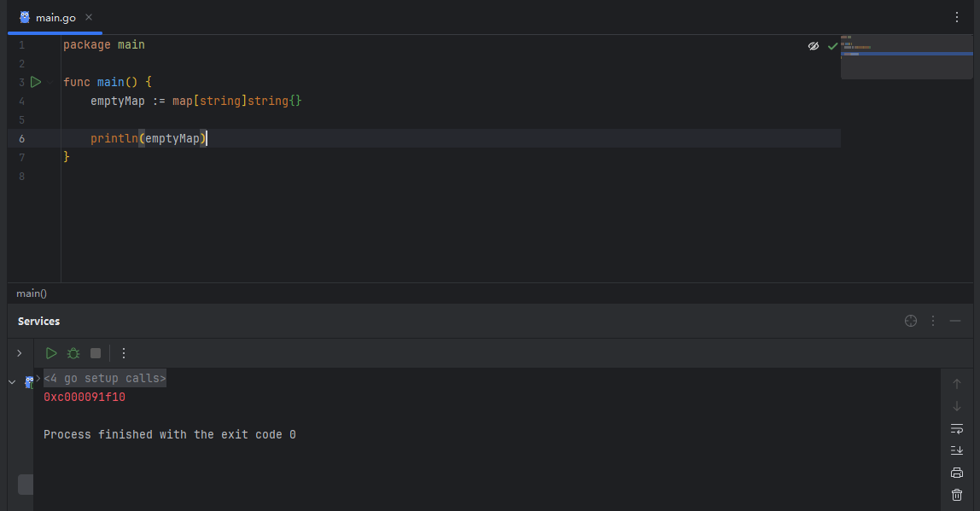Expand the Services tree sidebar chevron
The image size is (980, 511).
coord(20,353)
